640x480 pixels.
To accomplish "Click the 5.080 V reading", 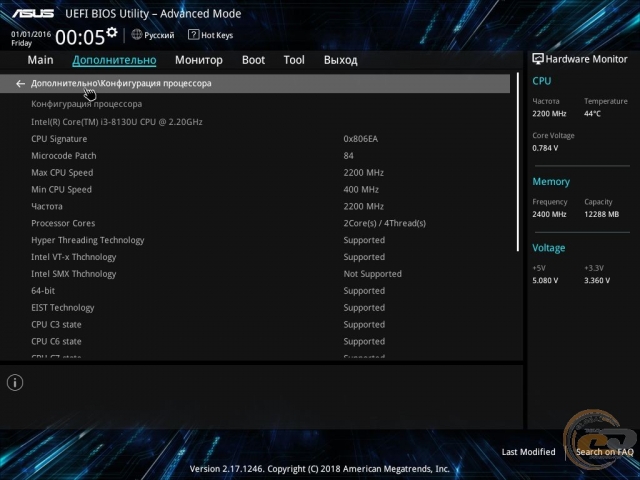I will [545, 280].
